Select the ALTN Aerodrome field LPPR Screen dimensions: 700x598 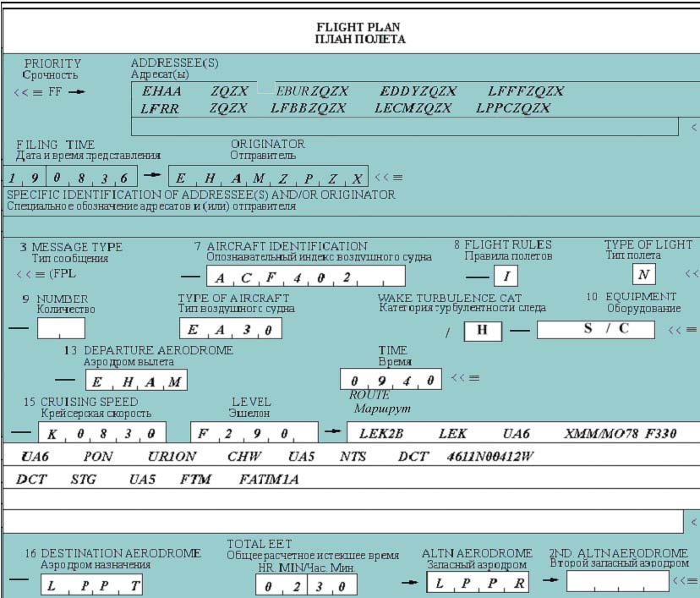pyautogui.click(x=480, y=583)
